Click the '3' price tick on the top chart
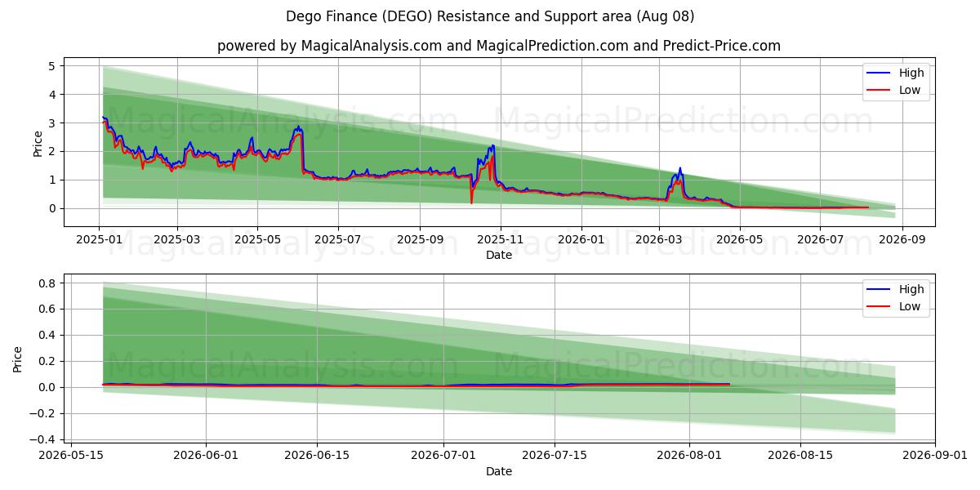 tap(51, 122)
